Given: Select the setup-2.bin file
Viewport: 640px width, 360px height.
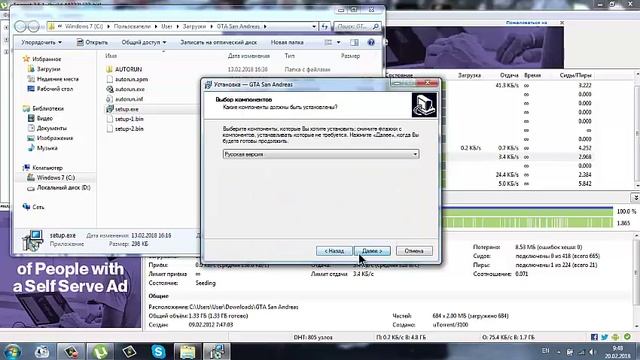Looking at the screenshot, I should click(x=129, y=129).
